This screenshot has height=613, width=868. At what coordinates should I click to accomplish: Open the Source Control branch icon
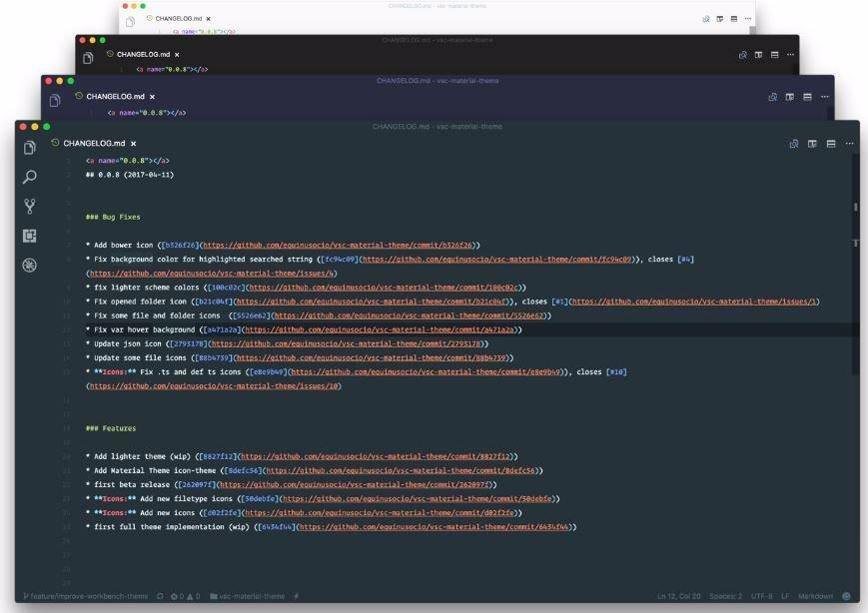pos(30,207)
